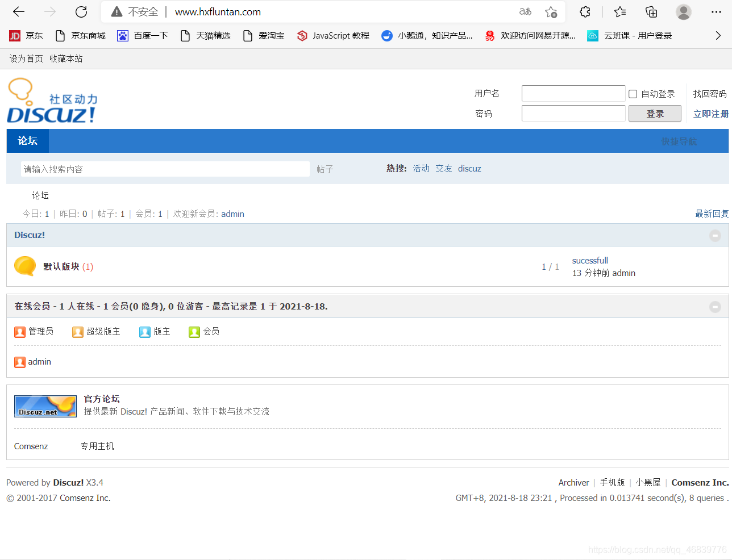Open the admin online member name link
Screen dimensions: 732x560
click(39, 362)
